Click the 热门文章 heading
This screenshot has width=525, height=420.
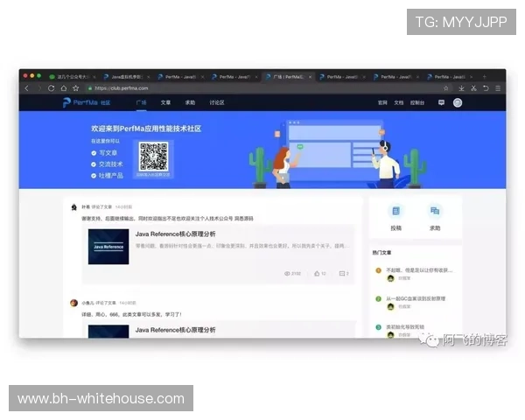pos(381,253)
